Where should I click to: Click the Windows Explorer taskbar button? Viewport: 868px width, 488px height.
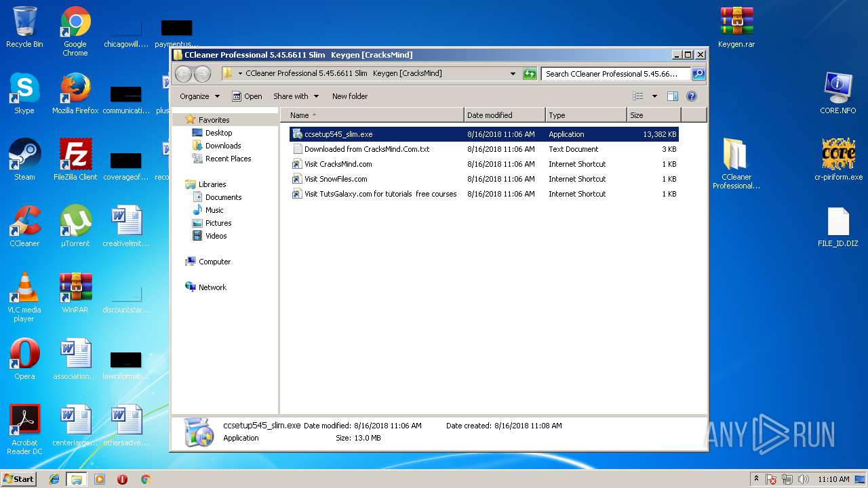[76, 479]
